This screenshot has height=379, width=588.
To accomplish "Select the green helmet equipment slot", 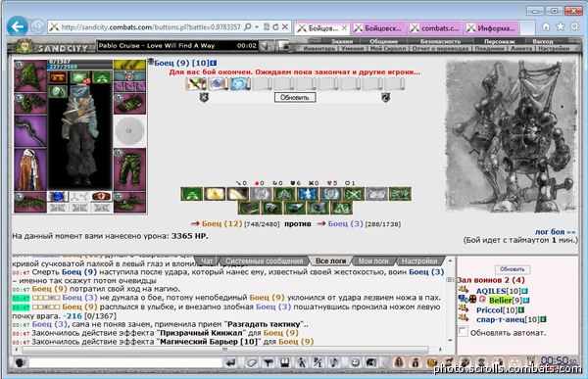I will 30,76.
